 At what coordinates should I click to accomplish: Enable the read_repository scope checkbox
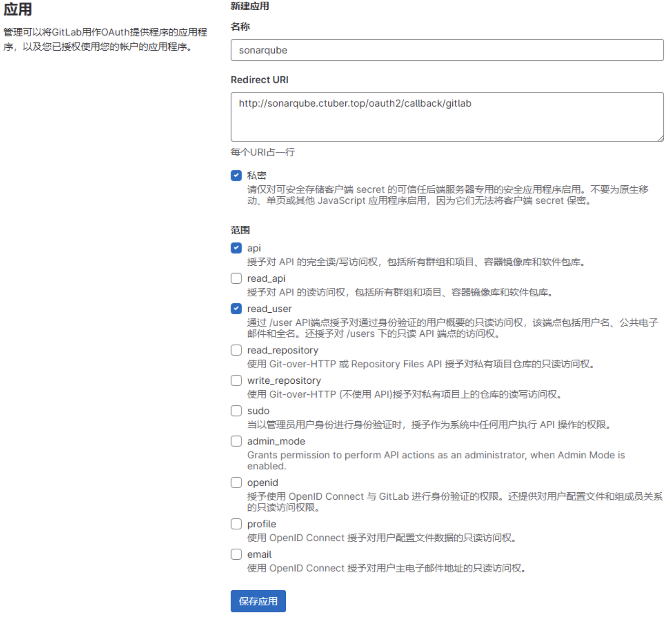pos(236,350)
